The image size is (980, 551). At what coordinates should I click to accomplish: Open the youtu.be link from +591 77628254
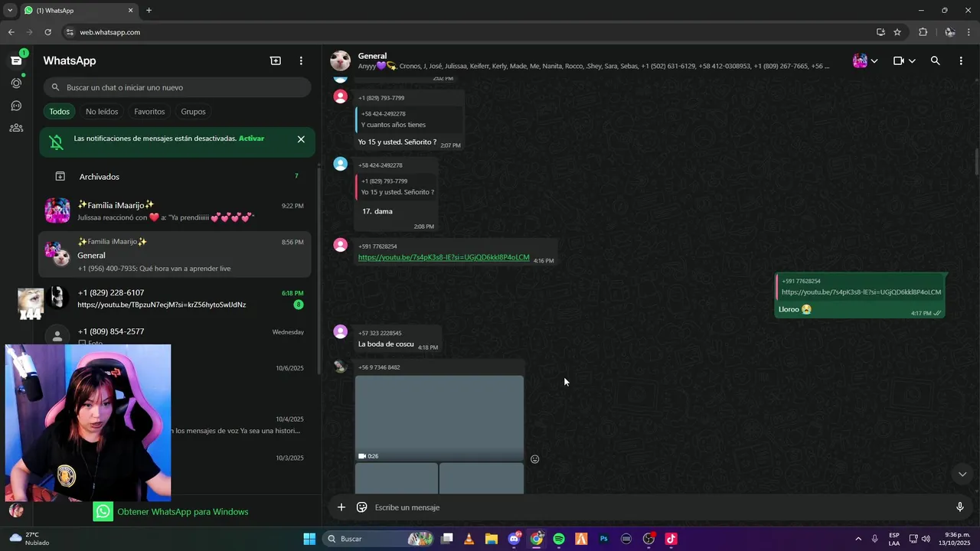tap(443, 257)
